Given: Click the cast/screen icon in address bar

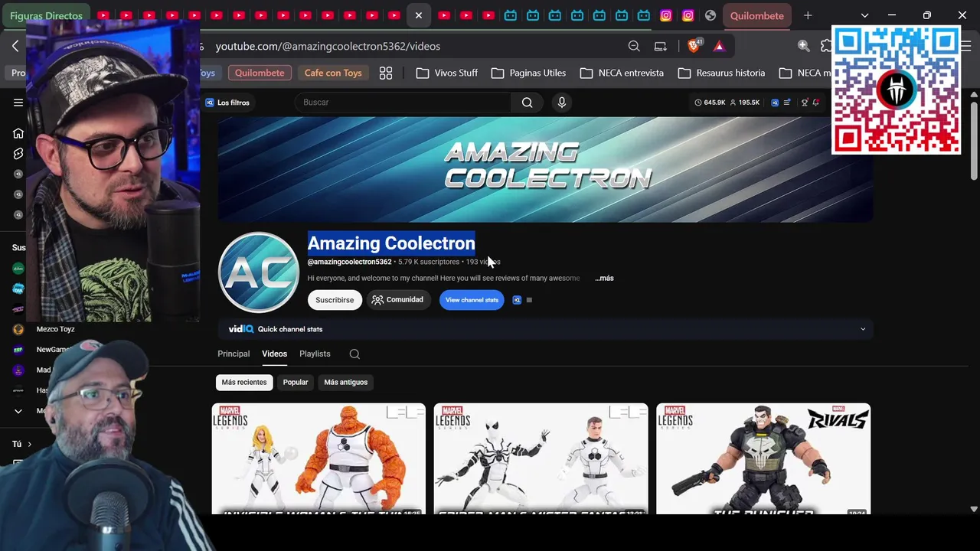Looking at the screenshot, I should [x=660, y=46].
